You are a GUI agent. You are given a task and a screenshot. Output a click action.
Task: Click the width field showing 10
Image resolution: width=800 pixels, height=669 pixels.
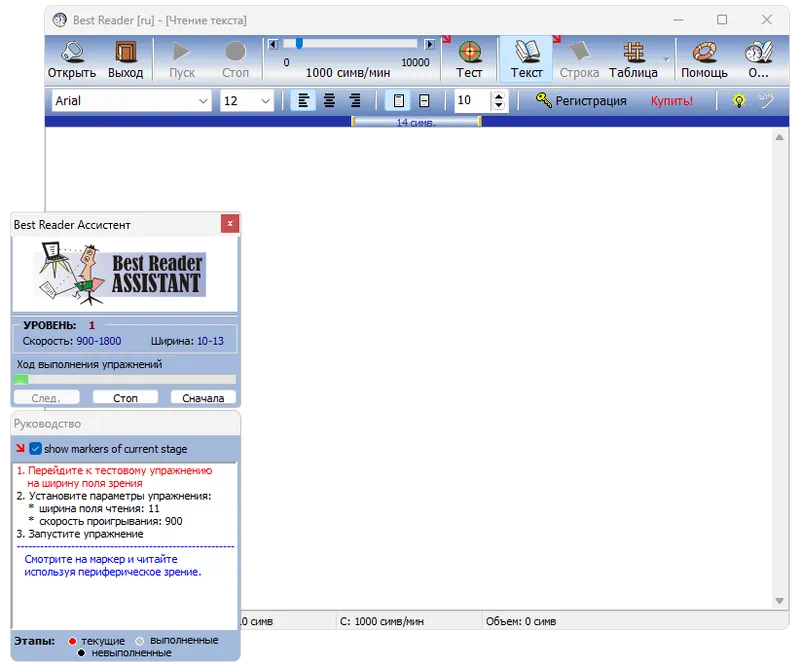point(472,101)
